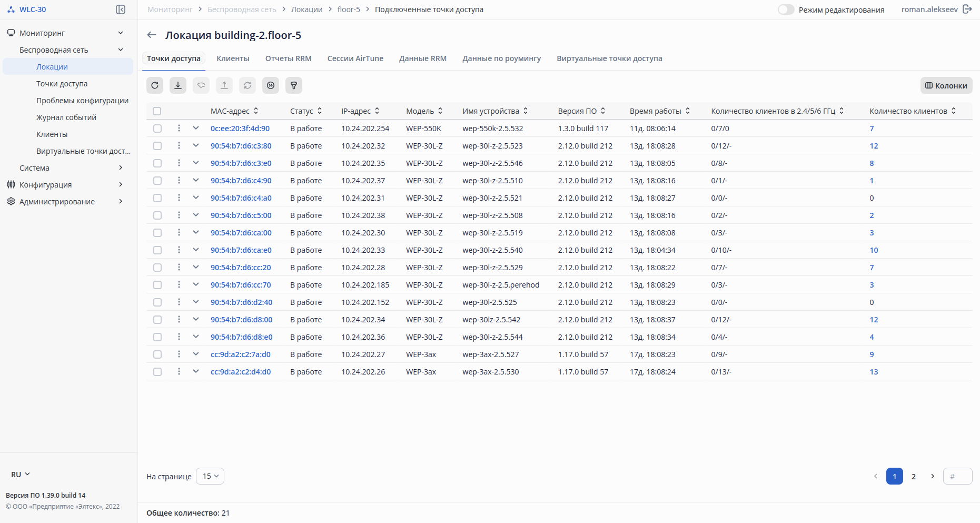Click the circled double-chevron toolbar icon
The height and width of the screenshot is (523, 980).
click(x=271, y=85)
